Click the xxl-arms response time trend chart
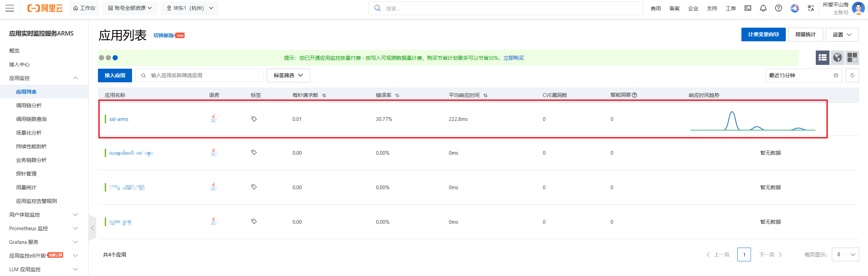The height and width of the screenshot is (276, 868). (752, 121)
